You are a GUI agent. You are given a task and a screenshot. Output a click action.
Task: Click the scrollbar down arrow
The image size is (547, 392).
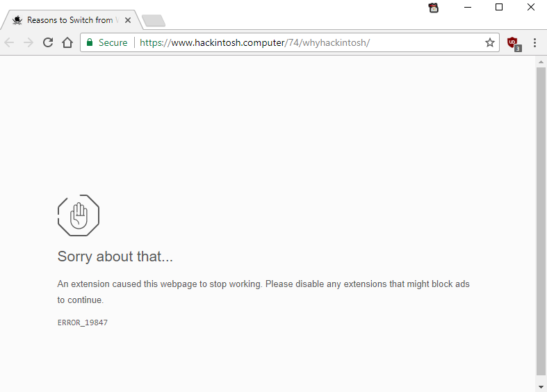click(541, 386)
